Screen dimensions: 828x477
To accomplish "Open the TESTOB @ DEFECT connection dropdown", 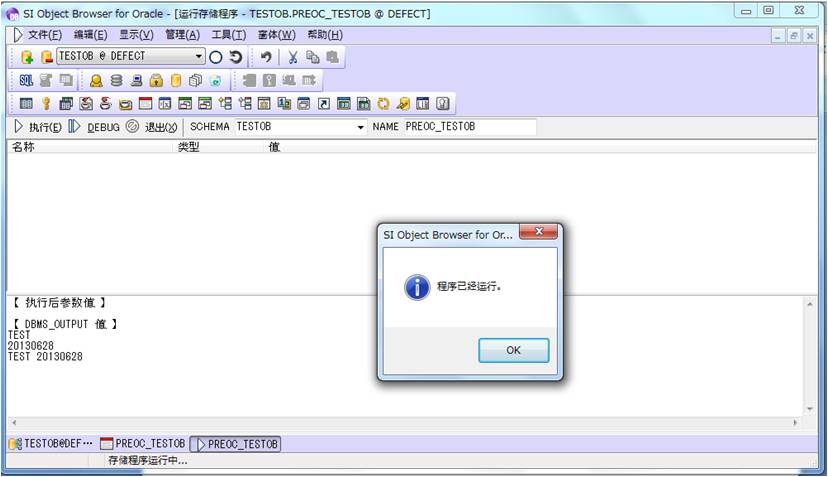I will click(x=199, y=57).
